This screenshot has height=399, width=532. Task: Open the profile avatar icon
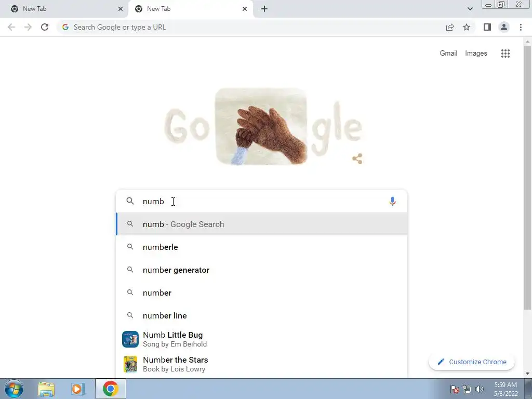pyautogui.click(x=504, y=27)
